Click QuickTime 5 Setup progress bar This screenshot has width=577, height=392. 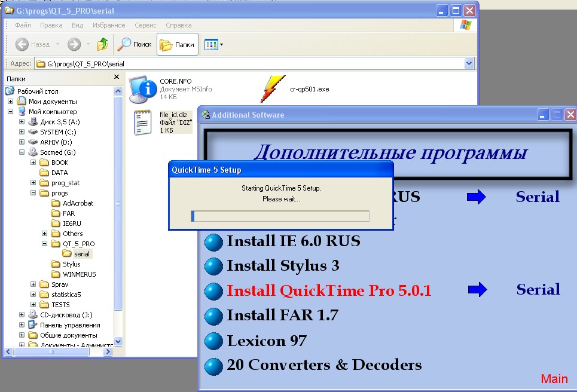point(280,216)
